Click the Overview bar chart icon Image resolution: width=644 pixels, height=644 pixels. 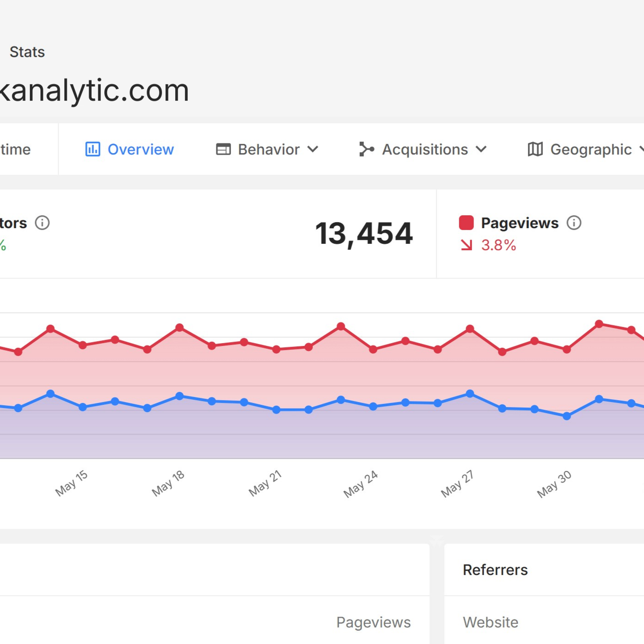pyautogui.click(x=93, y=149)
